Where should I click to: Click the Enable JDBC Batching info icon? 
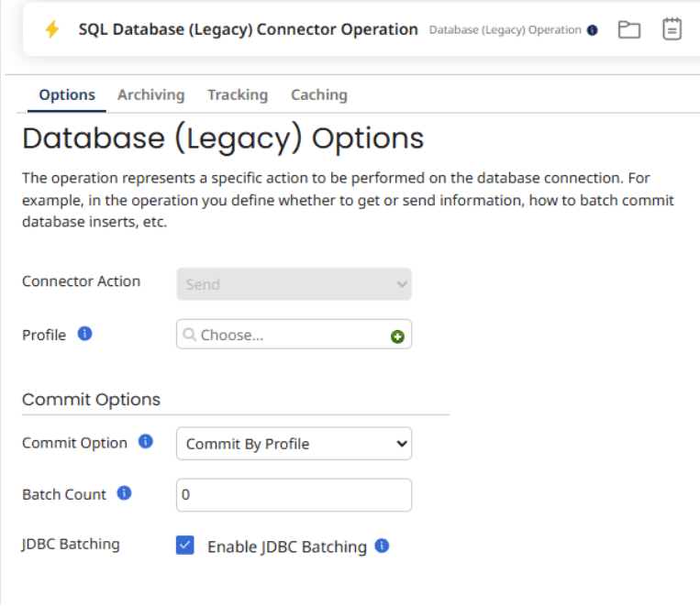(x=382, y=546)
